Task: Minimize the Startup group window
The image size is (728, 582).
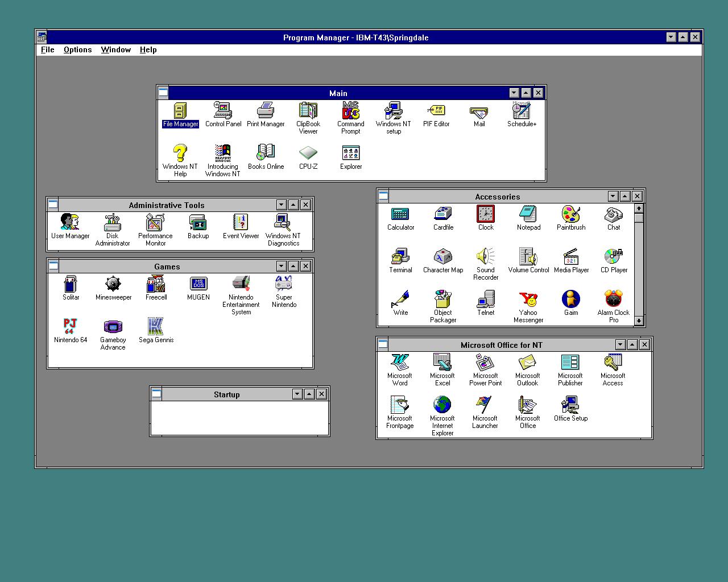Action: [297, 394]
